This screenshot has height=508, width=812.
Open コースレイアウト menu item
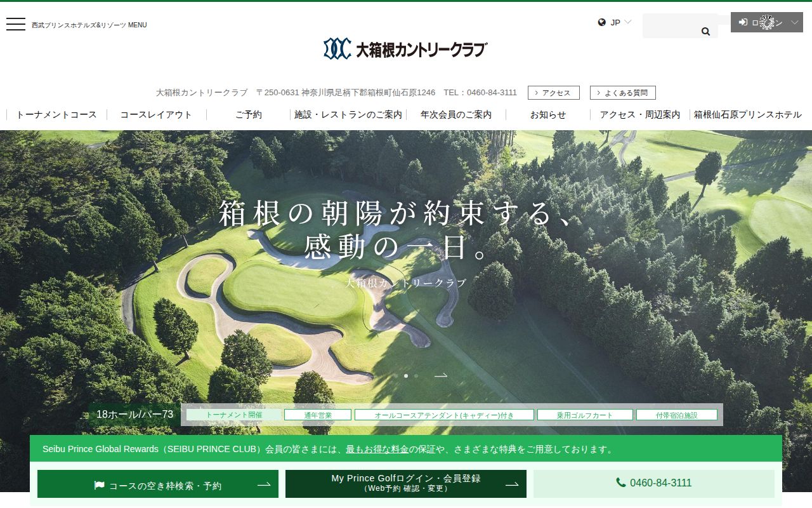[x=156, y=115]
